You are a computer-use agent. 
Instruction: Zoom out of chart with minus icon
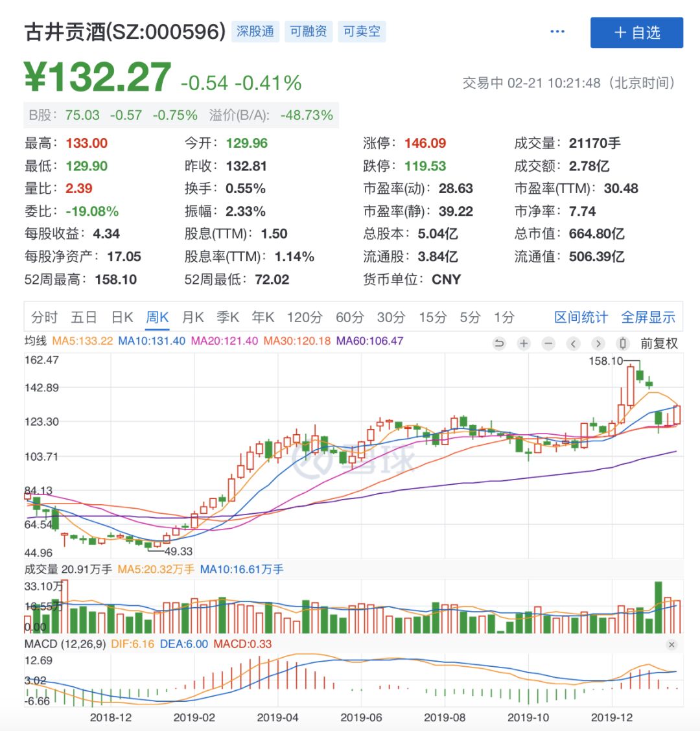[548, 343]
